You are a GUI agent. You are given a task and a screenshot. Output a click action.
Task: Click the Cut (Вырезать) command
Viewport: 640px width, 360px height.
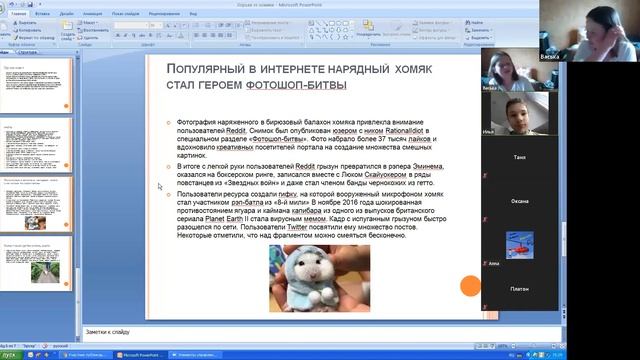coord(25,23)
